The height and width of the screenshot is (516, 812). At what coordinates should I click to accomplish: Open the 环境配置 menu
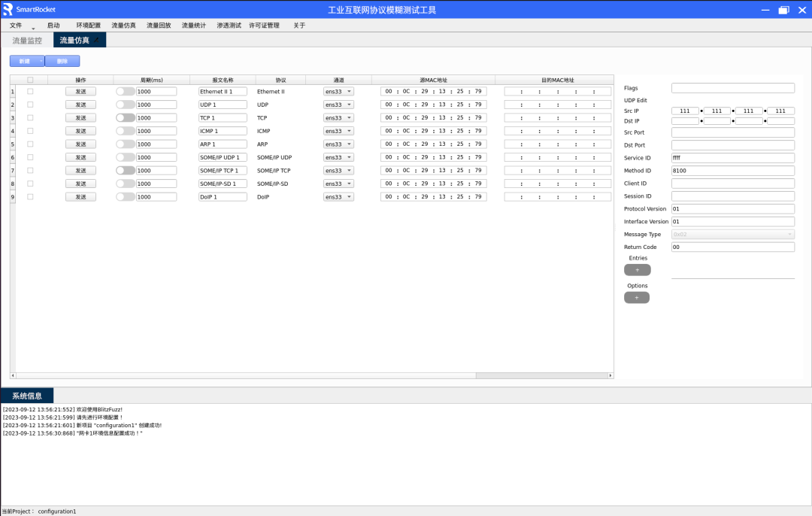tap(88, 26)
